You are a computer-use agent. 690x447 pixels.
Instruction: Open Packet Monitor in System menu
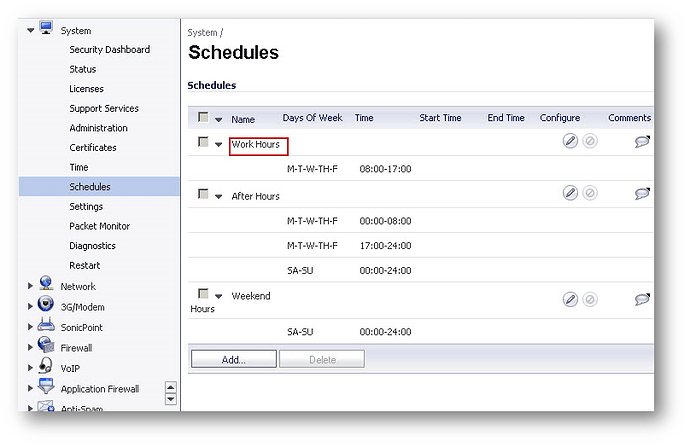[99, 226]
